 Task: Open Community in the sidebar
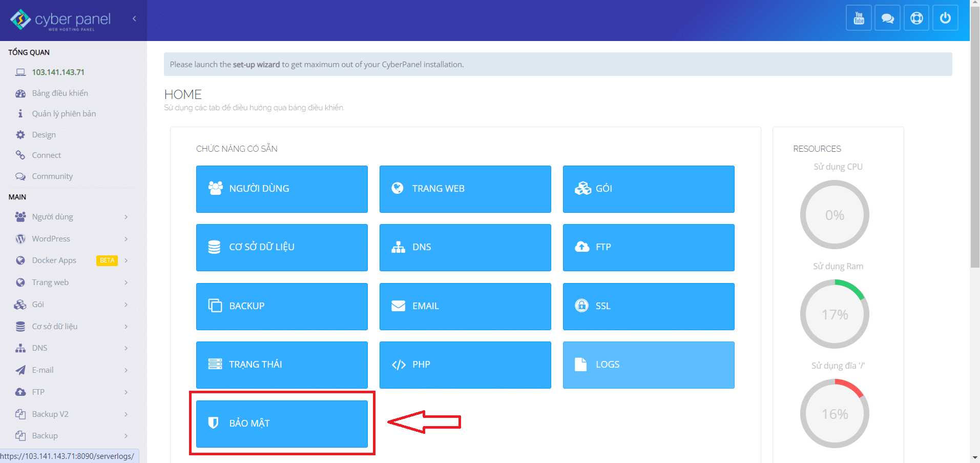click(x=52, y=176)
